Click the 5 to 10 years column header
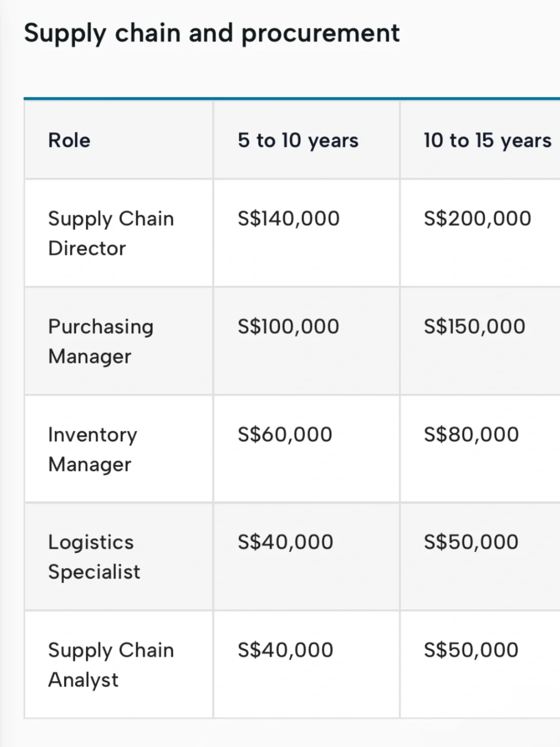 pos(298,141)
